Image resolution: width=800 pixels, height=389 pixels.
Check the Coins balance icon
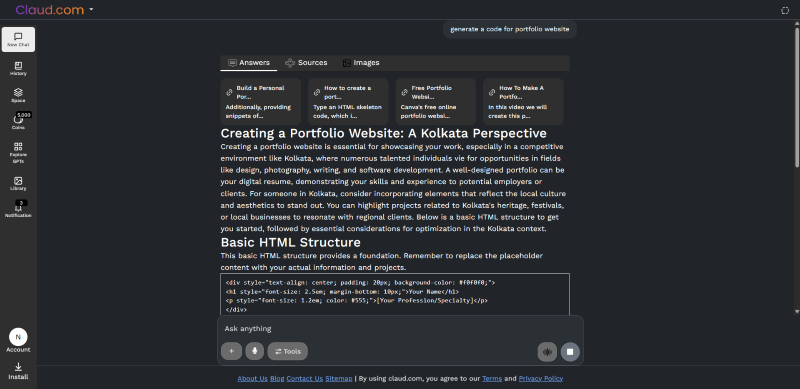coord(18,119)
